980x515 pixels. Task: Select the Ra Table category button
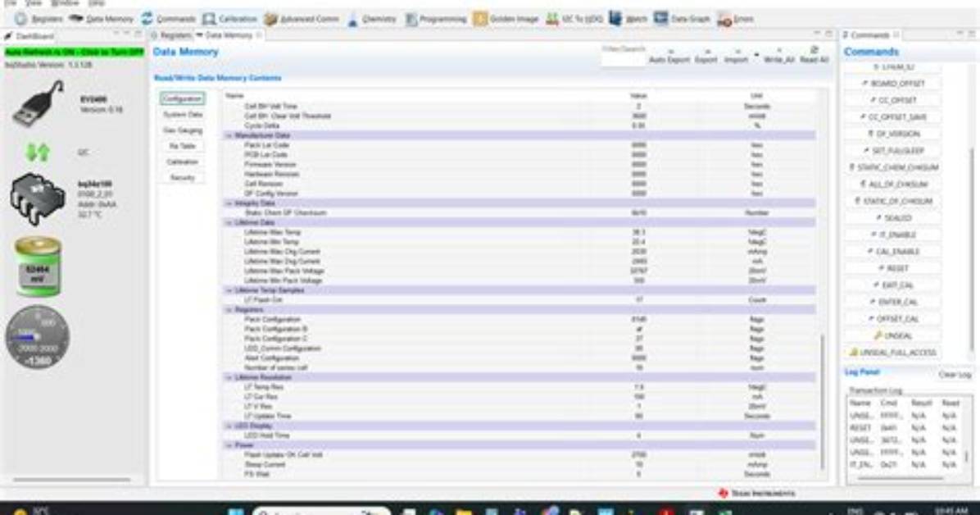point(183,146)
